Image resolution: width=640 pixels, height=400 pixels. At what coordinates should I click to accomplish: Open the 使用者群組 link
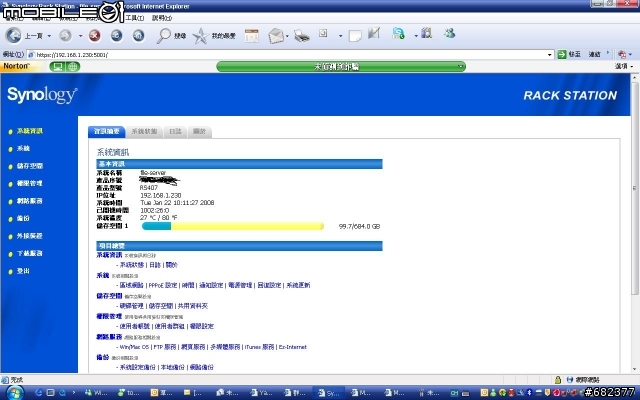[x=169, y=327]
